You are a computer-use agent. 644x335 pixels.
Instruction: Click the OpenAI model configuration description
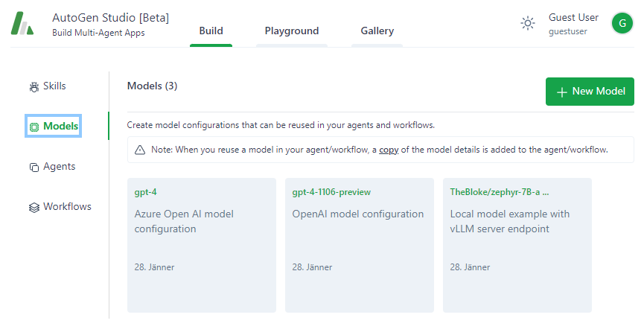pyautogui.click(x=357, y=214)
